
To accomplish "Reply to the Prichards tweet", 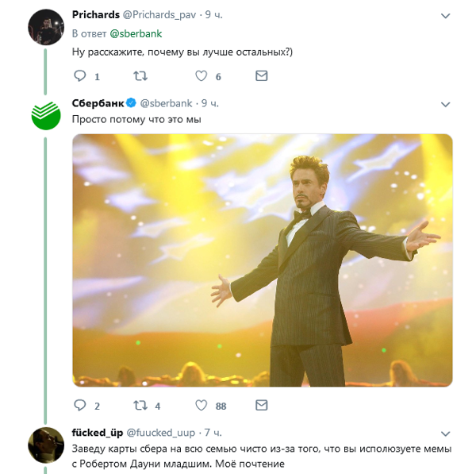I will (x=79, y=76).
